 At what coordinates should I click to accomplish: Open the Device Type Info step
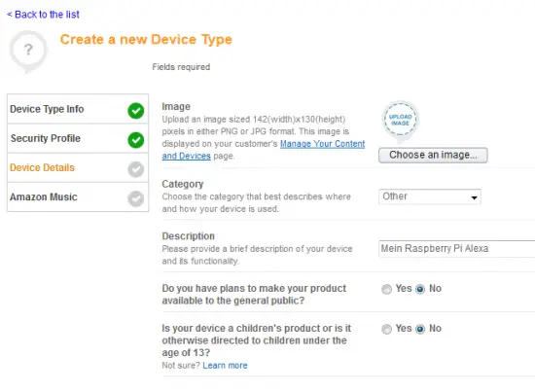(78, 109)
